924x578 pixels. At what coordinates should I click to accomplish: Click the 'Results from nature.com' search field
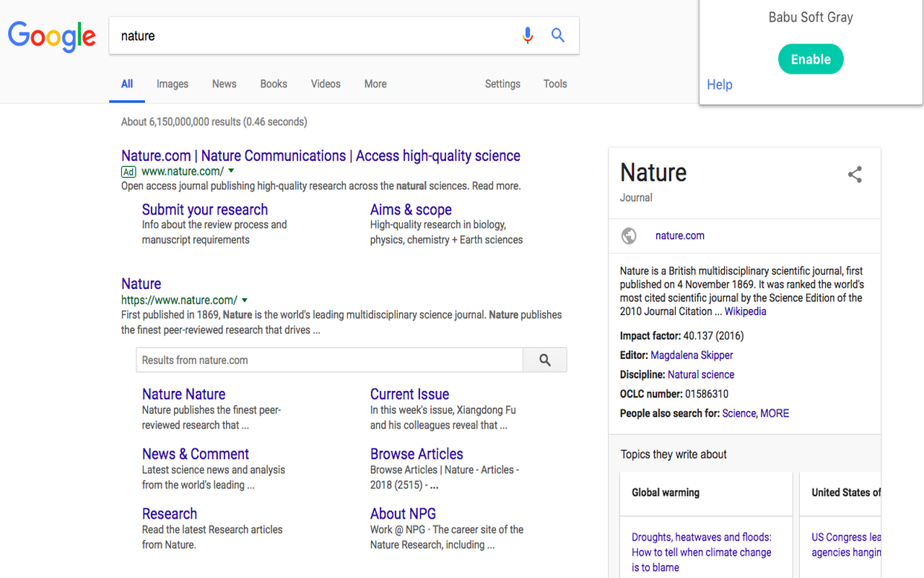pos(329,360)
